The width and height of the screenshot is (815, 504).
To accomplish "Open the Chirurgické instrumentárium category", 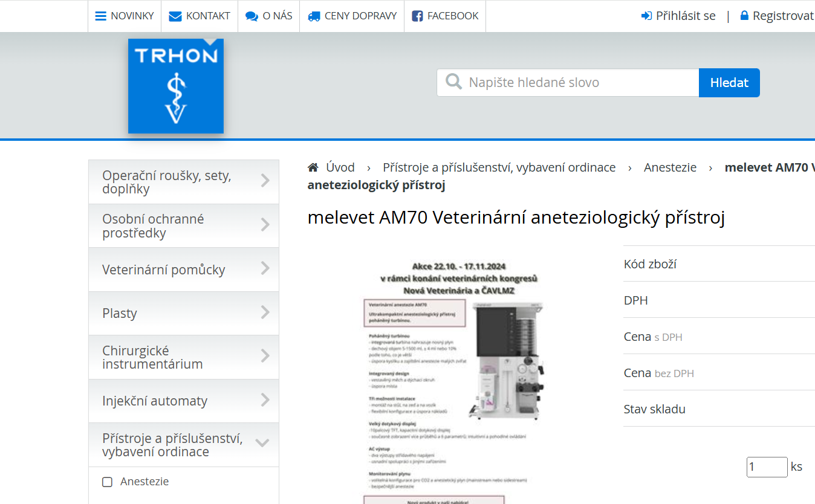I will click(x=184, y=357).
